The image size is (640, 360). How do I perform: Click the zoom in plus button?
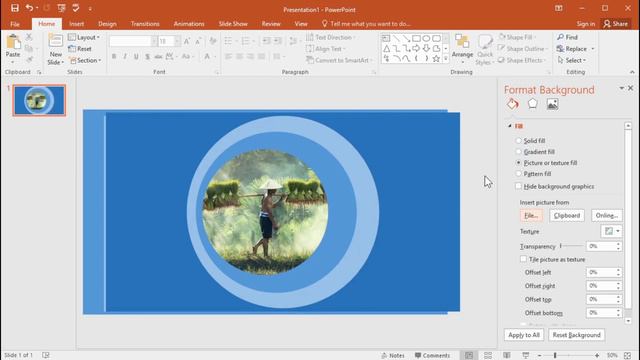pos(597,356)
